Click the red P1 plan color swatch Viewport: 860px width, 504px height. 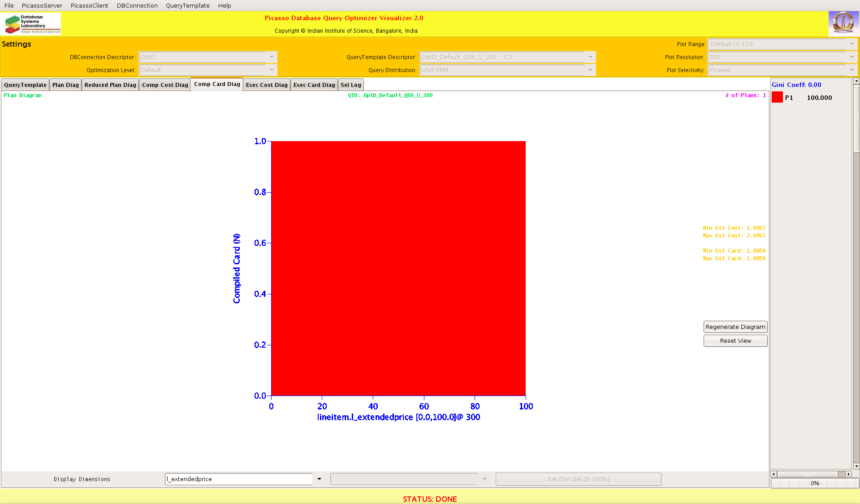click(777, 97)
